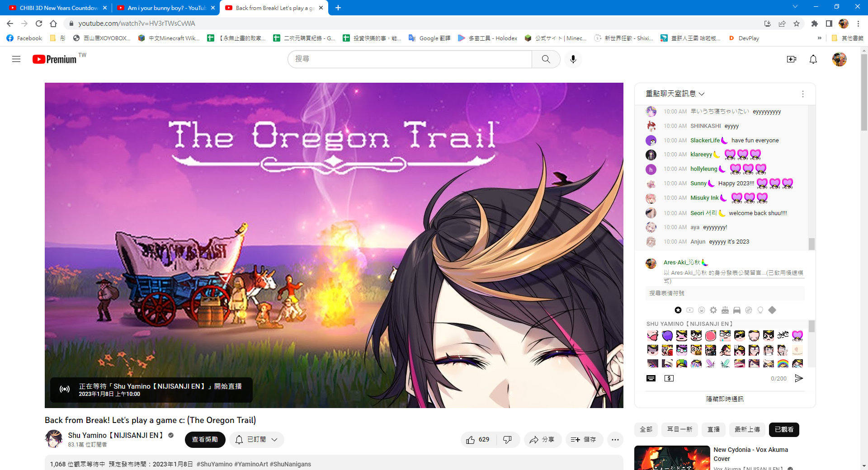Open the Google 翻譯 bookmark
The height and width of the screenshot is (470, 868).
point(429,38)
